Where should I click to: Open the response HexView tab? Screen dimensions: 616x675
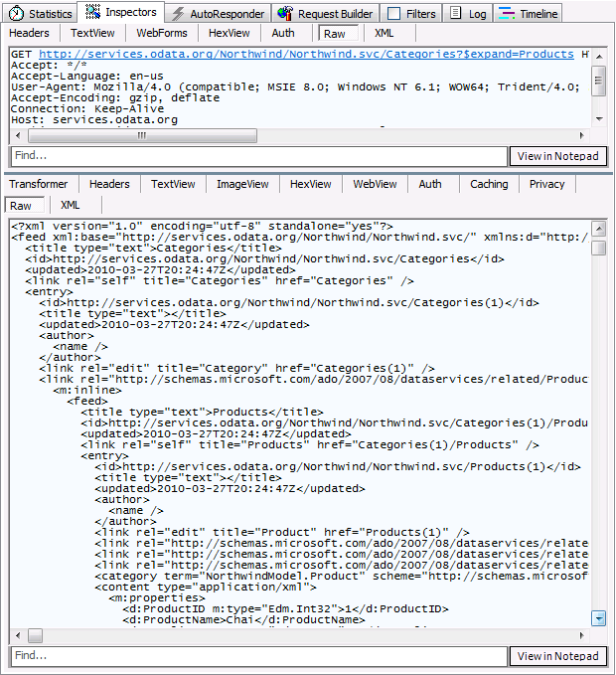click(311, 184)
